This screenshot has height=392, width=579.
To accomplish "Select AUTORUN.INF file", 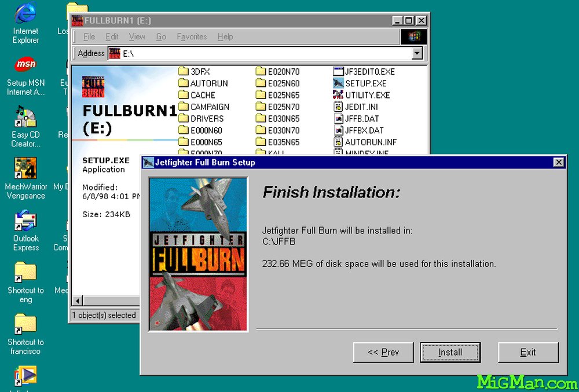I will click(x=365, y=142).
